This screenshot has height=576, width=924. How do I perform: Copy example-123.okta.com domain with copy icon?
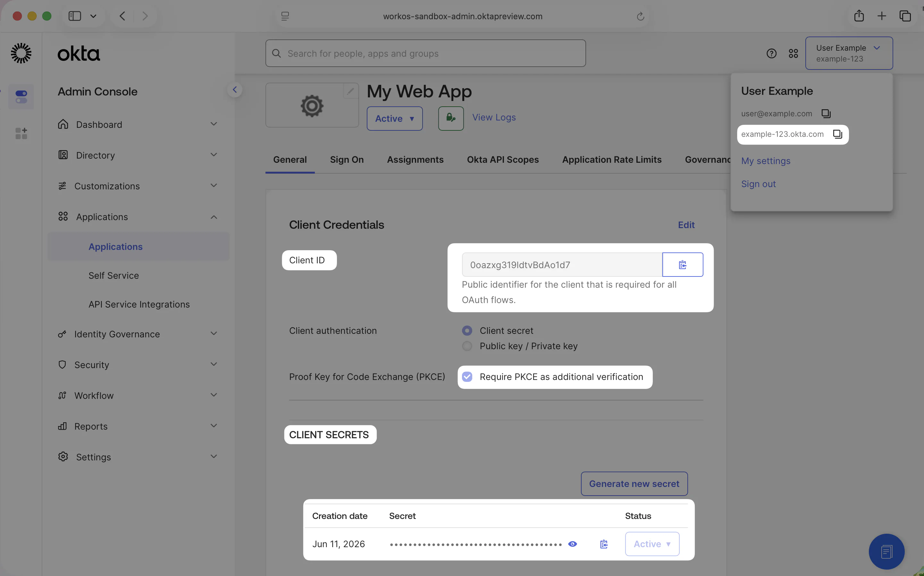837,134
